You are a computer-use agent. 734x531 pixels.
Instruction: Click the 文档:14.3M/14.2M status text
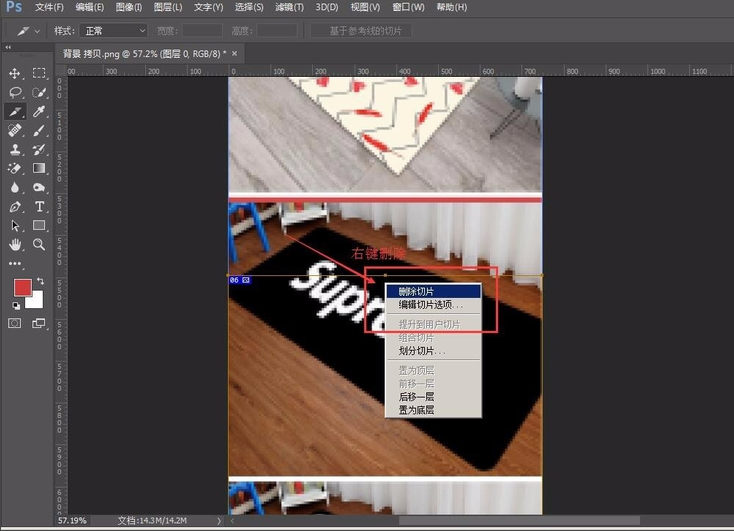(x=152, y=520)
